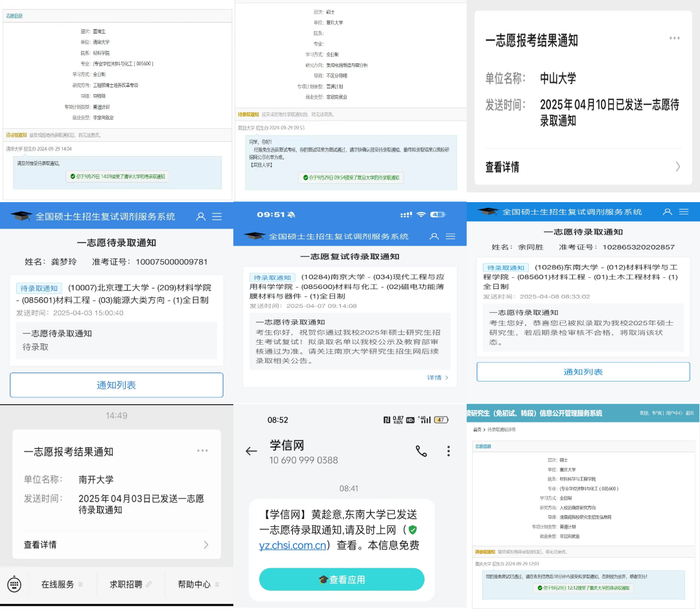Click 通知列表 button under 东南大学 notice
The height and width of the screenshot is (609, 700).
pyautogui.click(x=583, y=371)
